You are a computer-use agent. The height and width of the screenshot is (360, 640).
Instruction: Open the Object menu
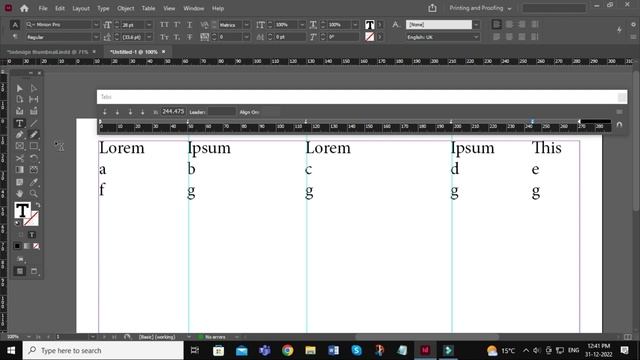pyautogui.click(x=125, y=8)
